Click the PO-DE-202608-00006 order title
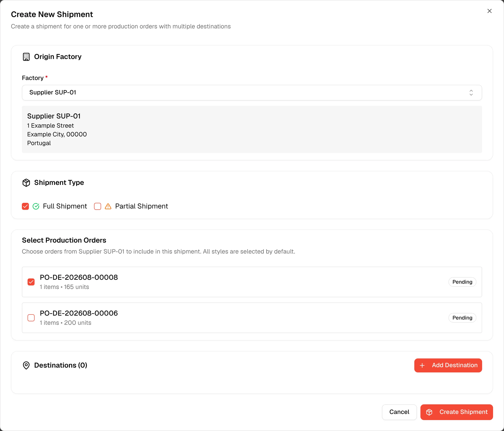 pos(79,313)
